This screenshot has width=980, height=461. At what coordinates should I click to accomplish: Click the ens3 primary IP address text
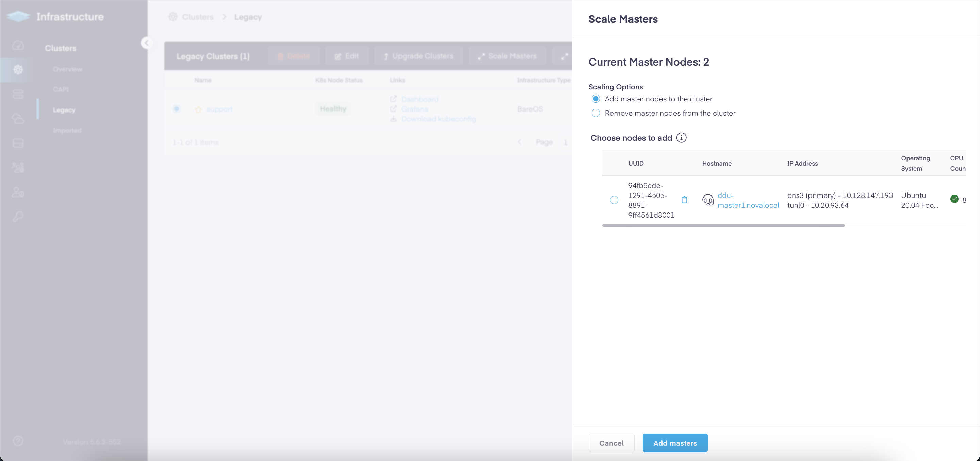click(840, 195)
